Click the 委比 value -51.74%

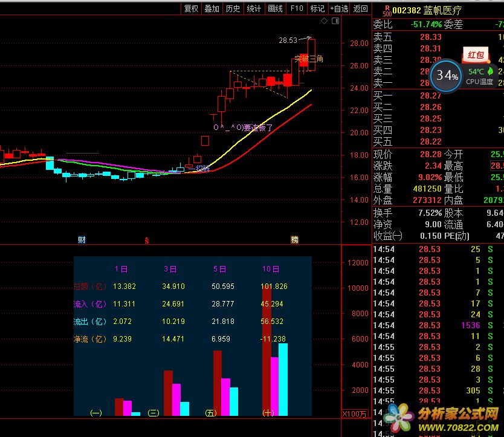pyautogui.click(x=426, y=24)
